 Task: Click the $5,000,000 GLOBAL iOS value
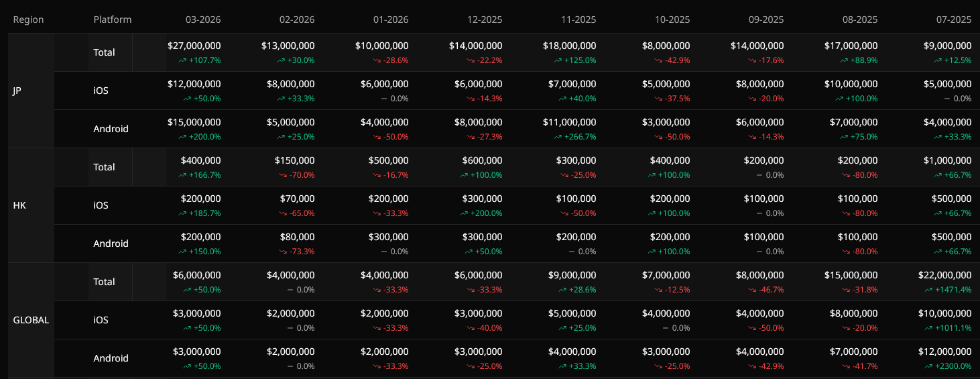pyautogui.click(x=572, y=313)
